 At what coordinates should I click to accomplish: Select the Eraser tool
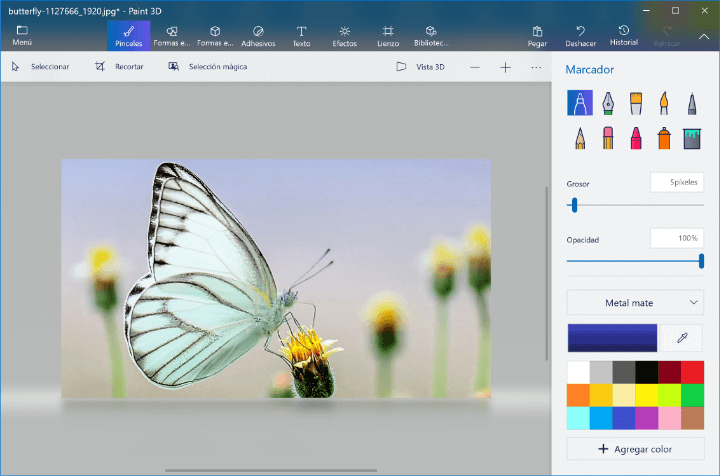click(608, 138)
